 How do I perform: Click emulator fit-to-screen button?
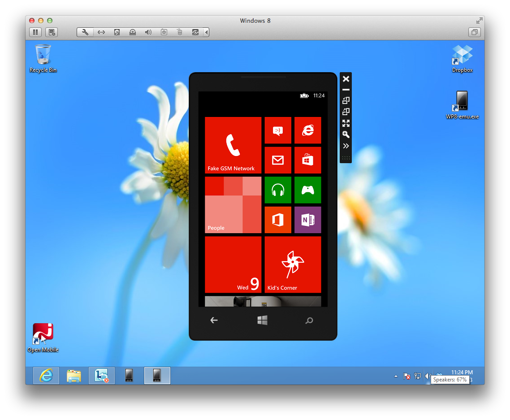(346, 123)
